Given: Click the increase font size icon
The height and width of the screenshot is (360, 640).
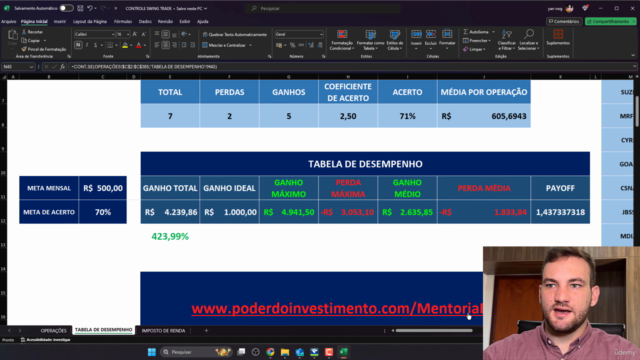Looking at the screenshot, I should [135, 34].
